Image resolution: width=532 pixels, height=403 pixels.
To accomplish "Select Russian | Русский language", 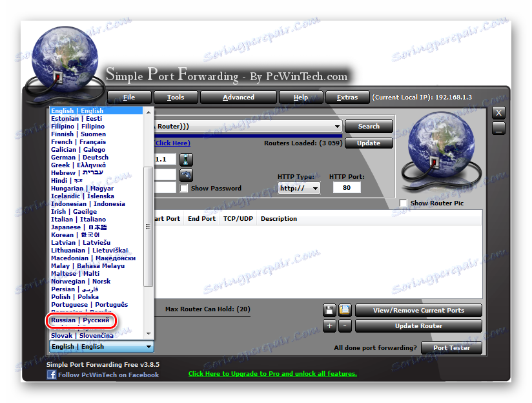I will tap(81, 320).
